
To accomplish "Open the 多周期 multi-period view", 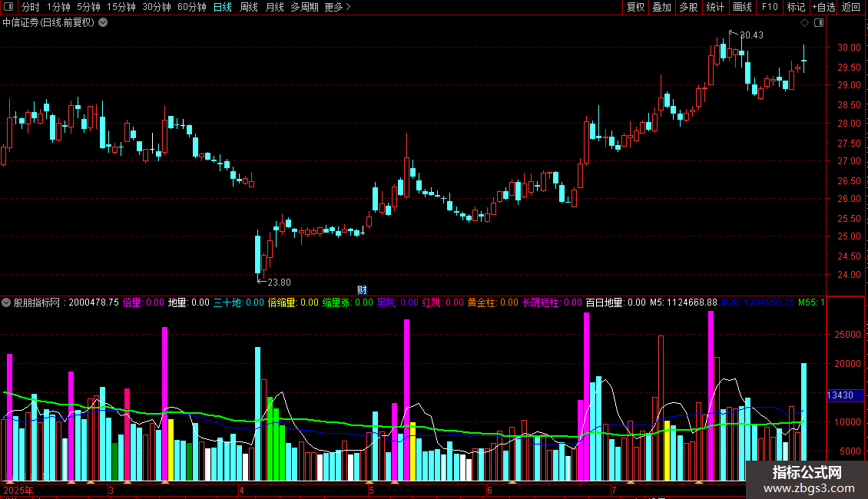I will click(304, 7).
